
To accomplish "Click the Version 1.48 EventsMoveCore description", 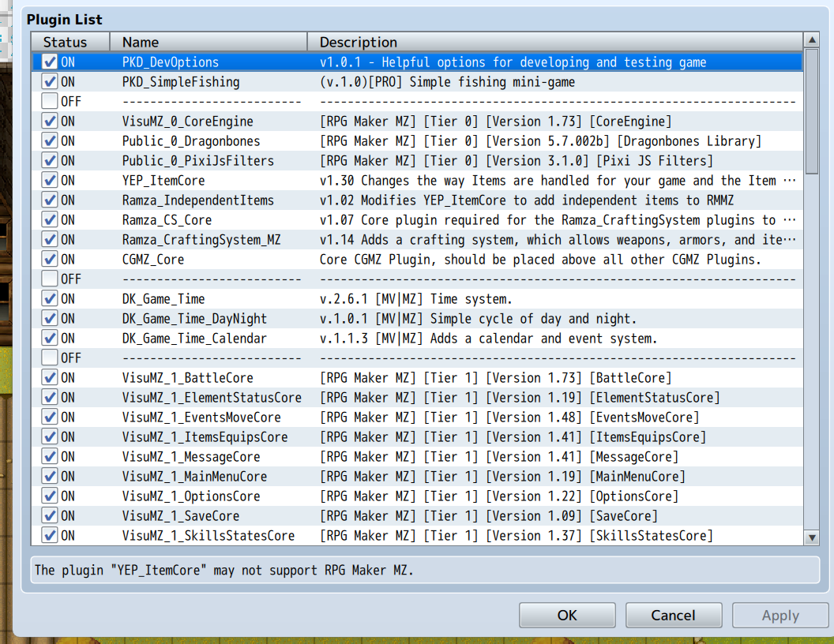I will [x=509, y=417].
